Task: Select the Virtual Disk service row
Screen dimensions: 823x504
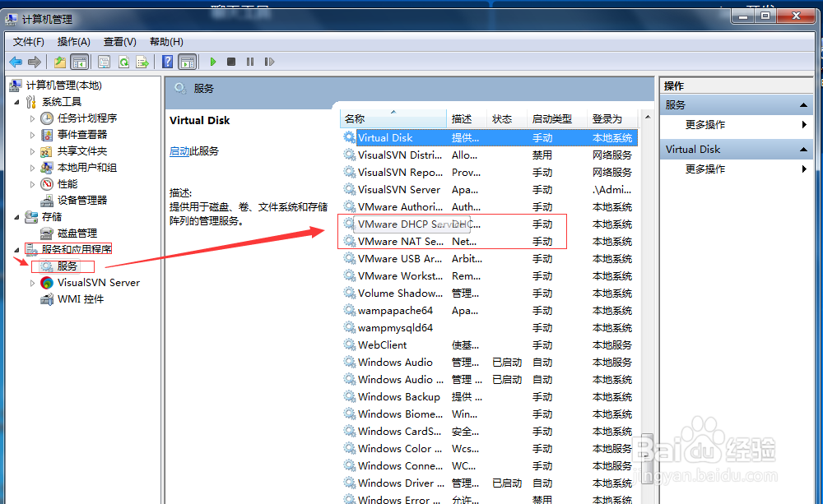Action: 489,137
